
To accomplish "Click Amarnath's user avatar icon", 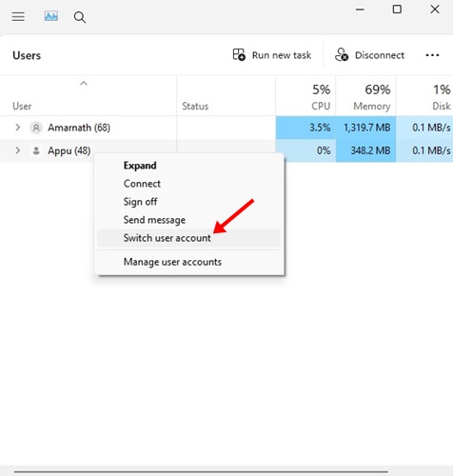I will coord(36,128).
